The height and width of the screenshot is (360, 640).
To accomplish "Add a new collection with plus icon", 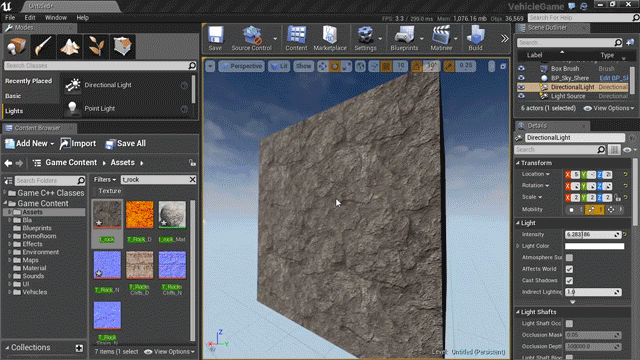I will pyautogui.click(x=79, y=348).
